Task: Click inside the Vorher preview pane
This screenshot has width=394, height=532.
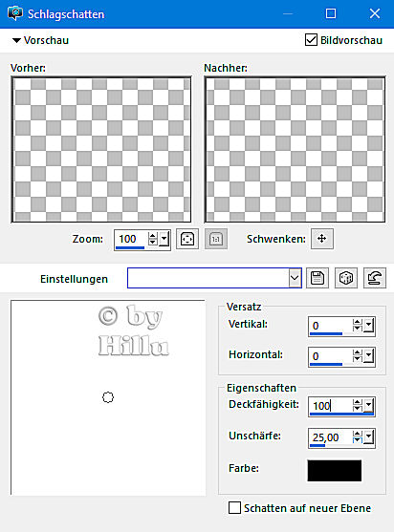Action: 101,149
